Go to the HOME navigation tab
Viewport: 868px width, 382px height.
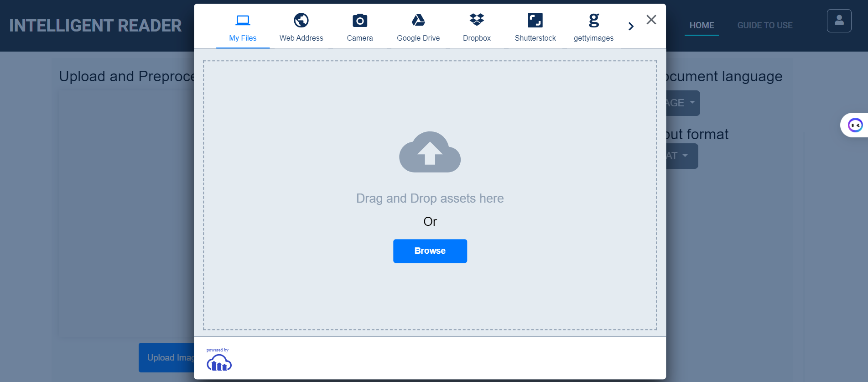(x=702, y=26)
